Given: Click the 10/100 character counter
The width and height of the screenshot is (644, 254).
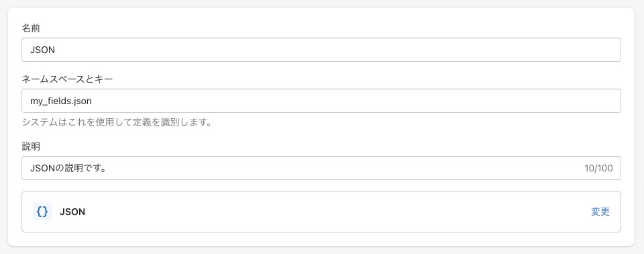Looking at the screenshot, I should click(x=598, y=168).
